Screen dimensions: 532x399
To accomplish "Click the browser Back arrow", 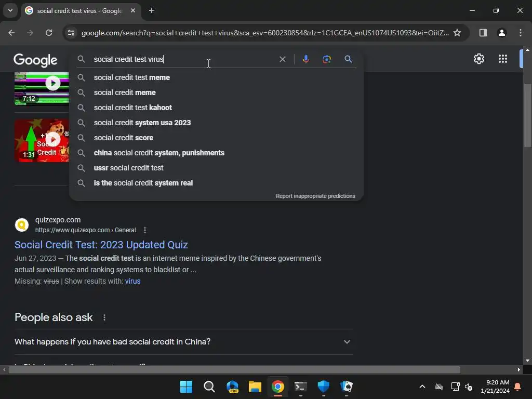I will coord(11,33).
